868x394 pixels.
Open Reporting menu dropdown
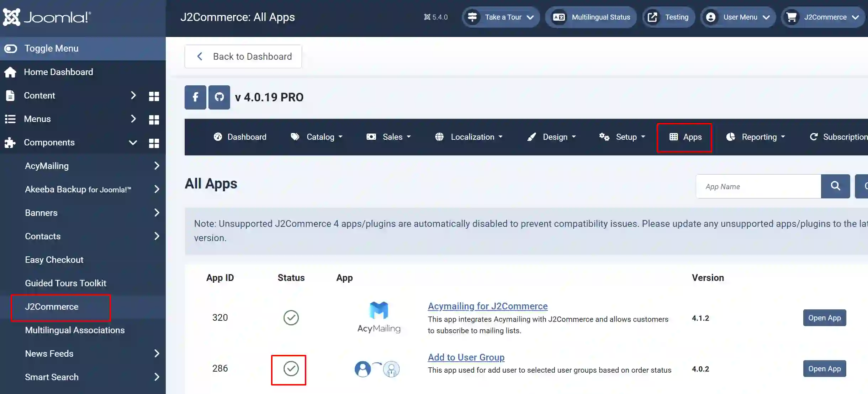[756, 137]
